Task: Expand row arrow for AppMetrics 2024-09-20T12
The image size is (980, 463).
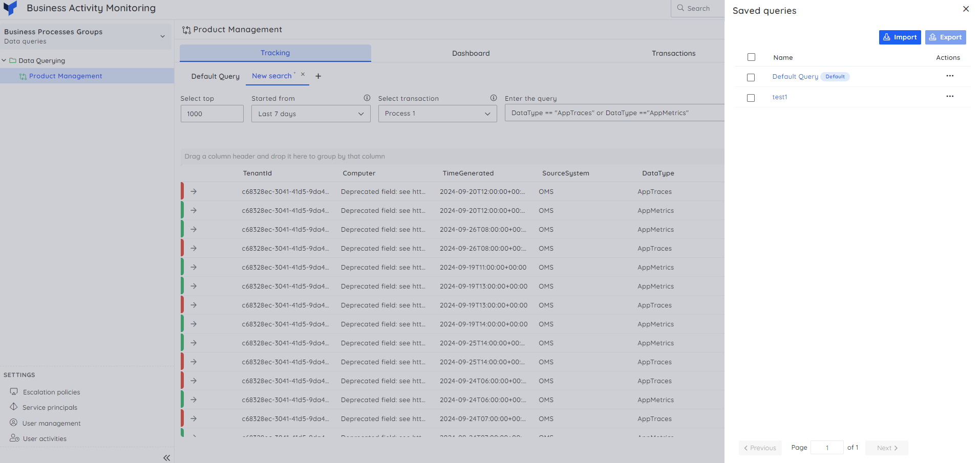Action: click(x=194, y=210)
